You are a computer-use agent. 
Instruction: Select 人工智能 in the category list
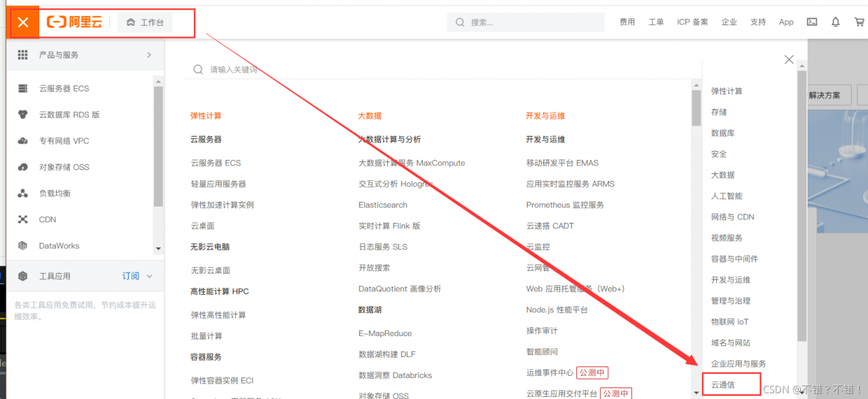pos(727,196)
